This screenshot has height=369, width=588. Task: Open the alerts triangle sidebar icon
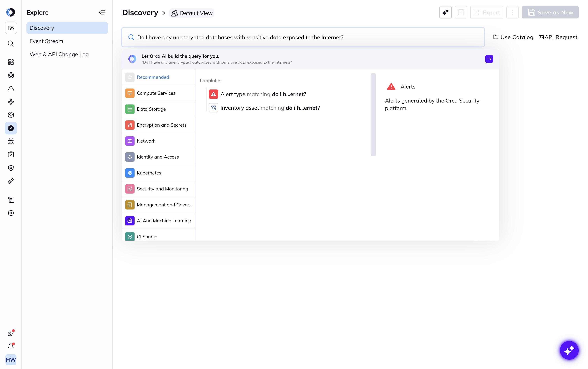pos(11,89)
